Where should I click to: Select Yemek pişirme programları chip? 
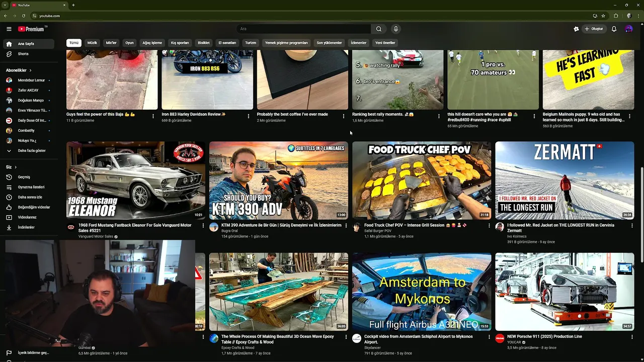(x=286, y=43)
